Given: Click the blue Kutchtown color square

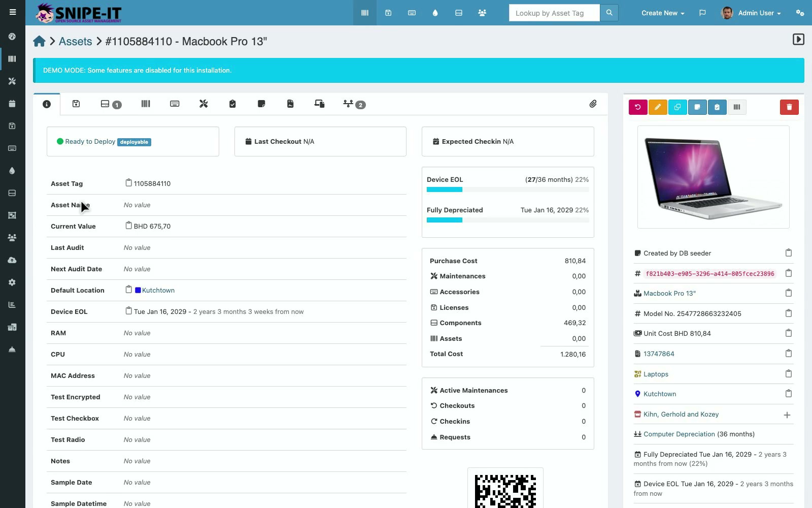Looking at the screenshot, I should pyautogui.click(x=138, y=290).
